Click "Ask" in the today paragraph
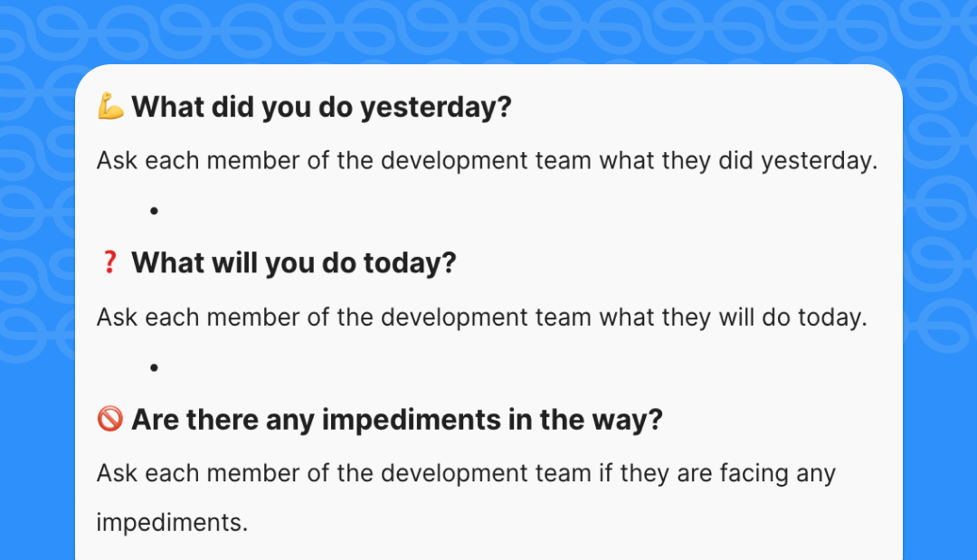977x560 pixels. pyautogui.click(x=117, y=318)
